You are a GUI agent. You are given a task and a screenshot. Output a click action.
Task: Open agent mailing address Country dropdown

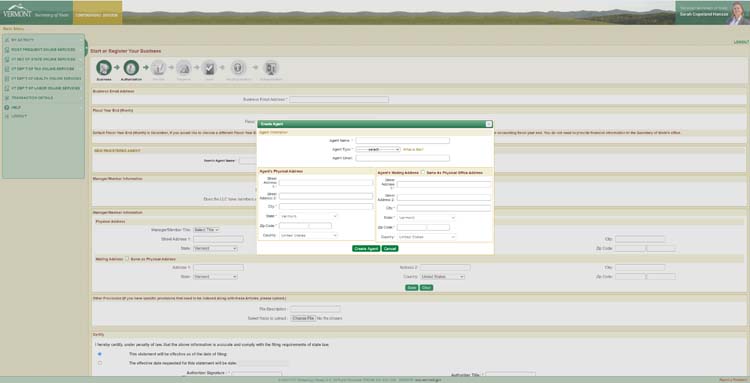point(426,237)
